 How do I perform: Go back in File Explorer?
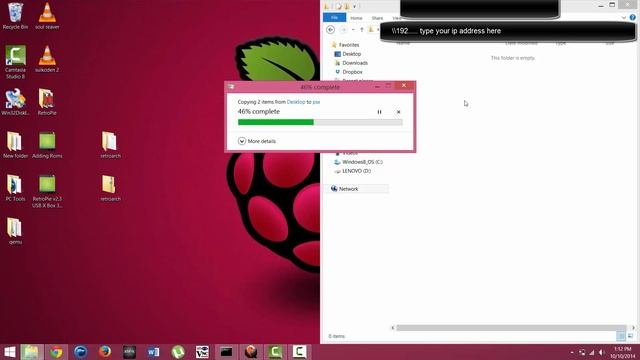331,29
